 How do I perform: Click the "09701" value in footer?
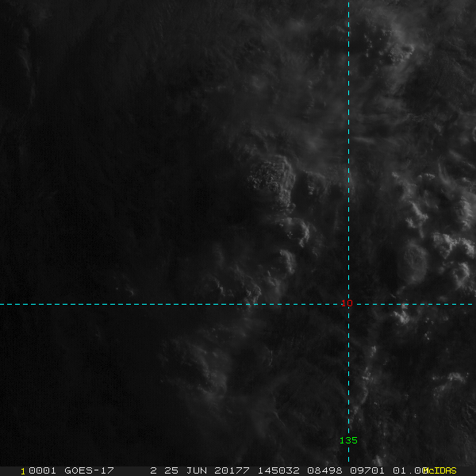click(367, 470)
